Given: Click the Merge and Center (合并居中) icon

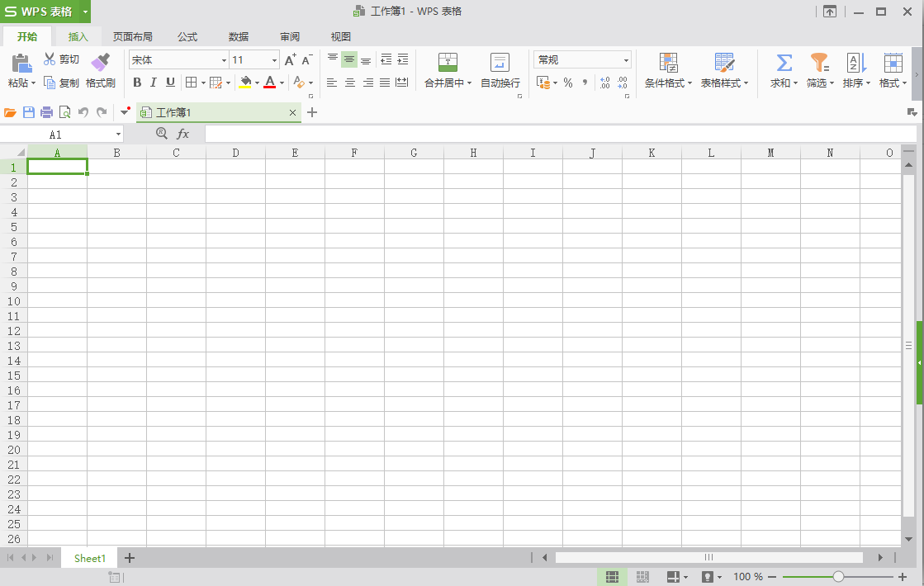Looking at the screenshot, I should 447,63.
